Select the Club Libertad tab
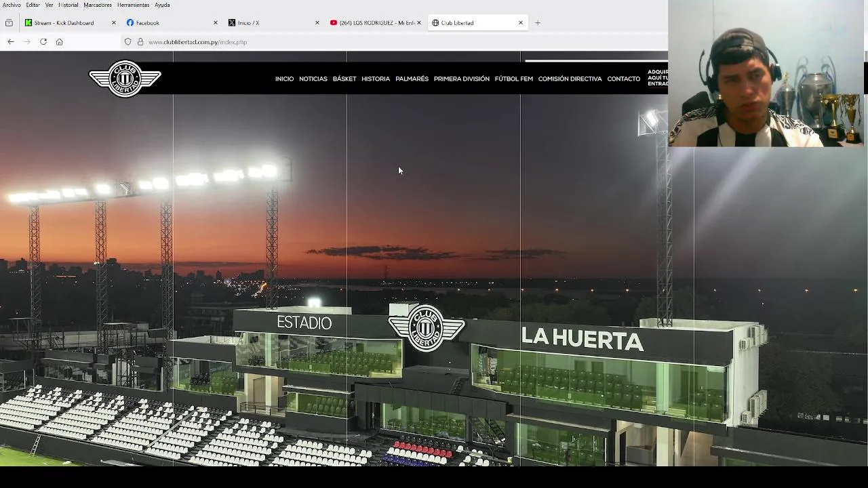This screenshot has height=488, width=868. click(477, 23)
